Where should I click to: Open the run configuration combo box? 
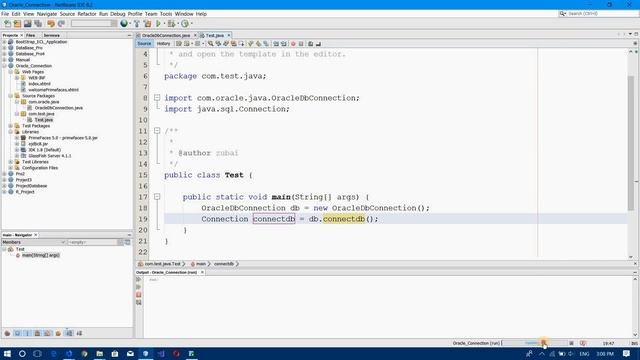(94, 24)
